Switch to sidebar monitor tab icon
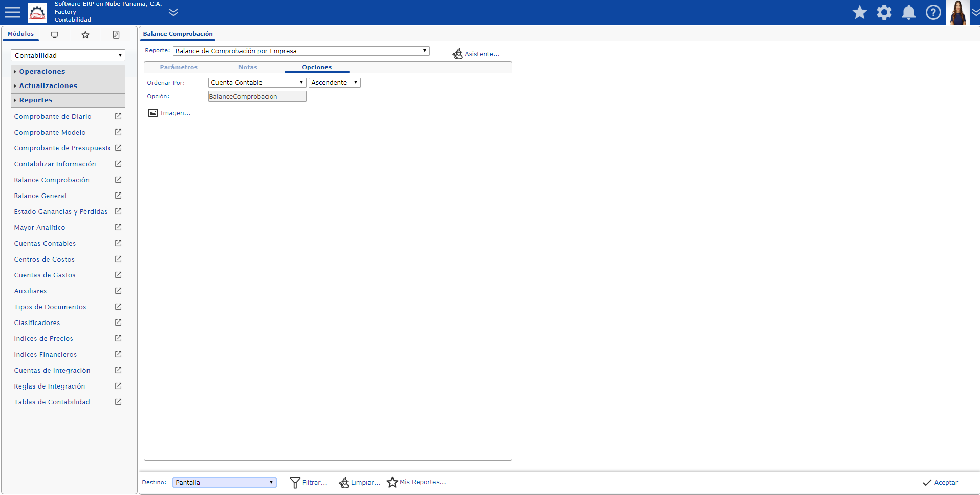The height and width of the screenshot is (495, 980). pos(55,34)
